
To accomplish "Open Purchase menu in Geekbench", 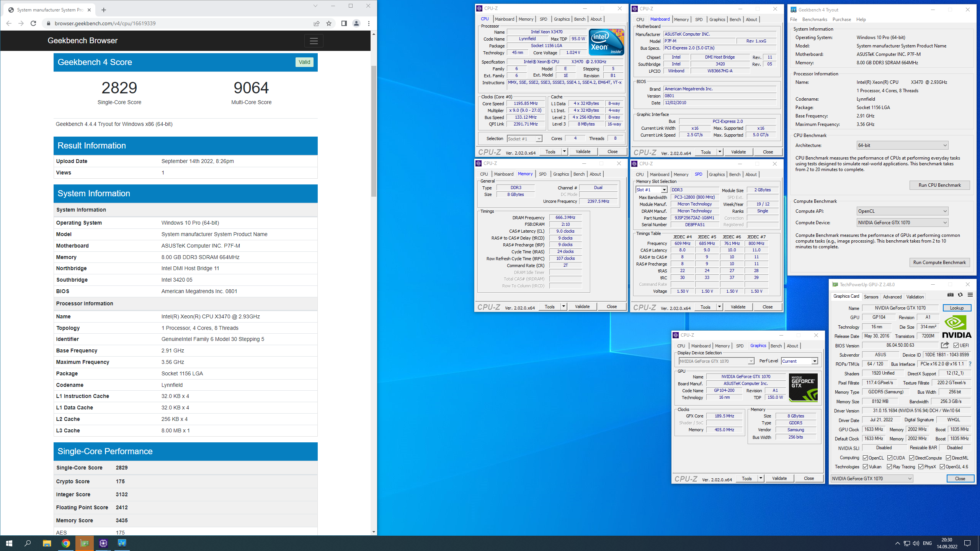I will point(842,20).
